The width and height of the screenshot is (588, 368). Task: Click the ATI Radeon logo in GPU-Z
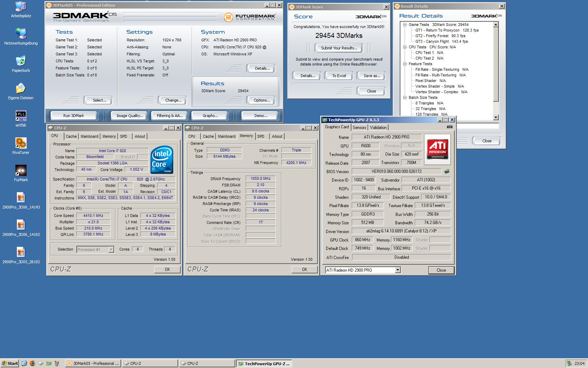coord(437,149)
